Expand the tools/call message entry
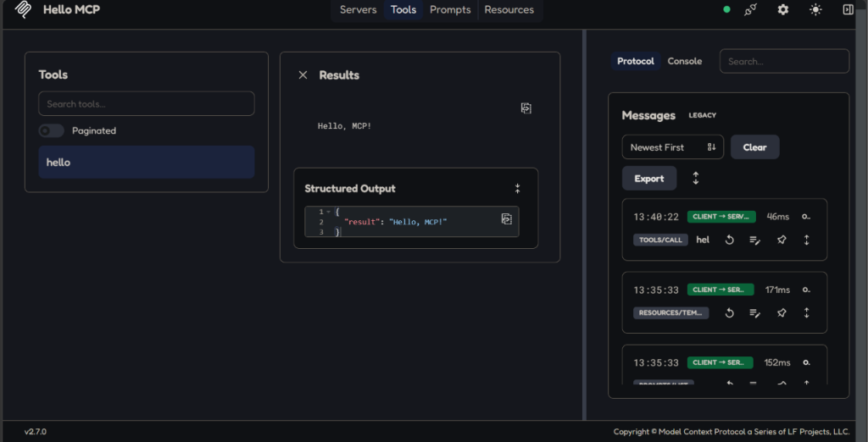This screenshot has width=868, height=442. (807, 240)
